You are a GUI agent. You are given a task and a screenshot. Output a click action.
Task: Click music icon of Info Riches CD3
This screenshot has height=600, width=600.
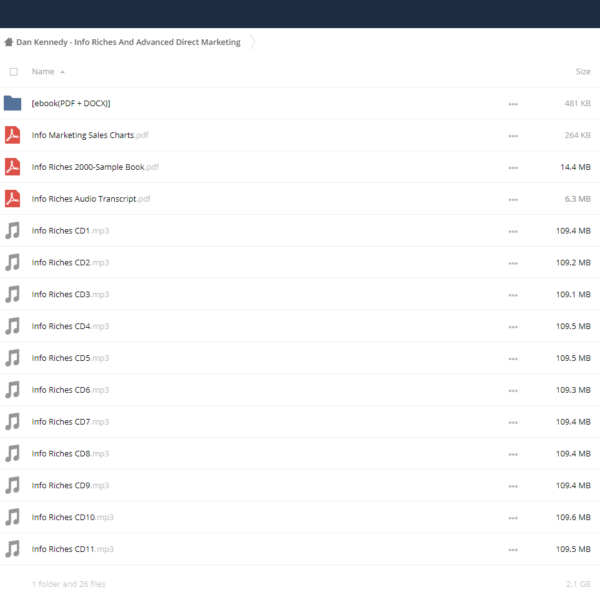pyautogui.click(x=13, y=294)
